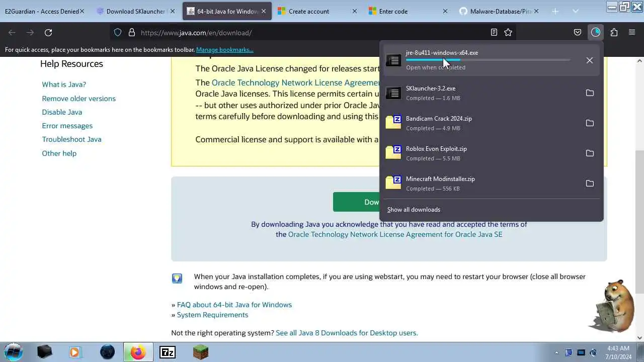
Task: Open the Error messages link
Action: [67, 126]
